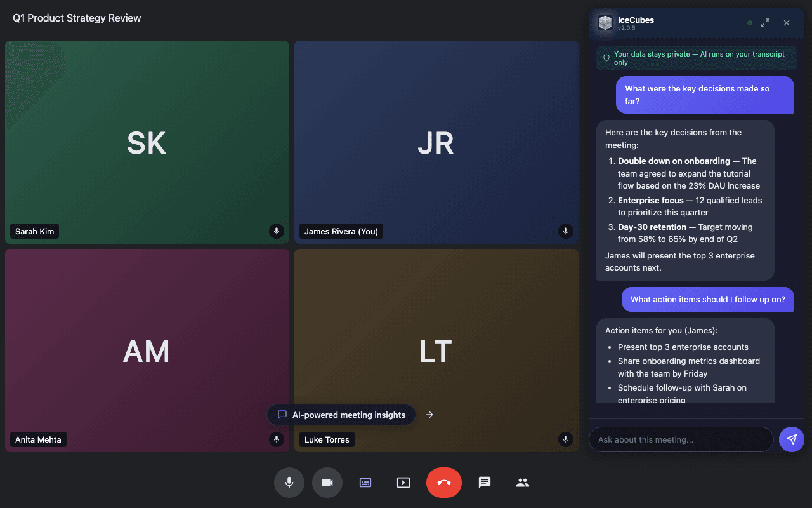Turn off your camera
Screen dimensions: 812x508
(x=327, y=483)
